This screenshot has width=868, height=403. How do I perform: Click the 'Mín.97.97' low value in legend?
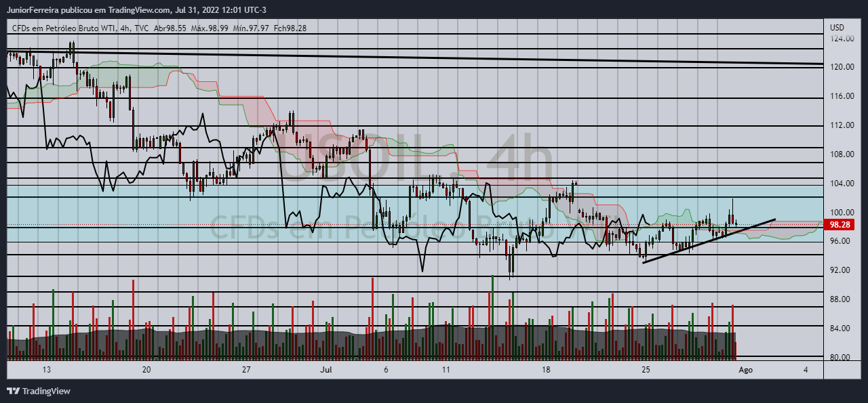pyautogui.click(x=250, y=28)
